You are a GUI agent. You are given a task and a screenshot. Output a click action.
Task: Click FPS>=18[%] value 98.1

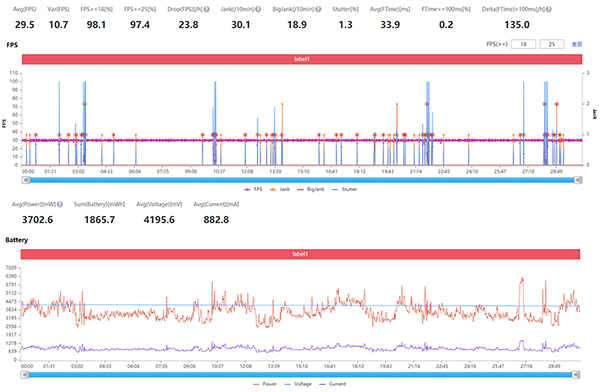(96, 25)
